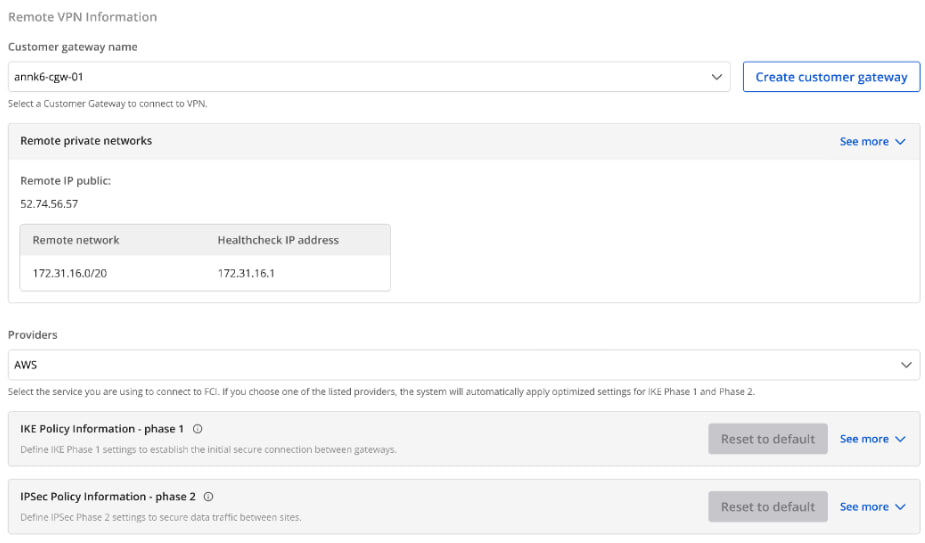
Task: Click the Healthcheck IP address column header
Action: (x=278, y=240)
